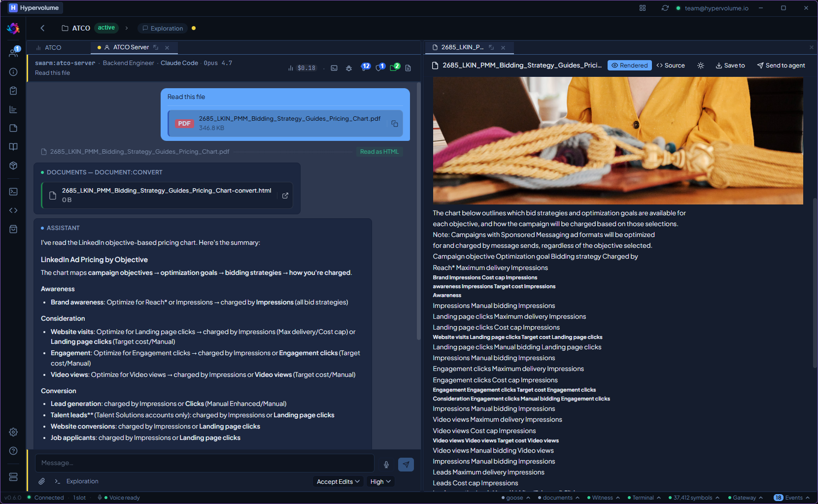Open the Accept Edits dropdown
818x504 pixels.
pos(338,481)
